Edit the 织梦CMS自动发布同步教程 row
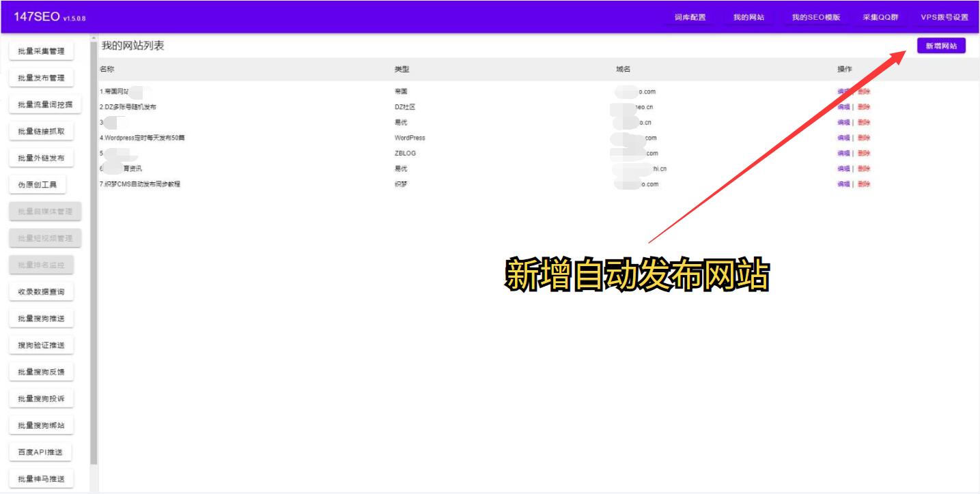This screenshot has height=494, width=980. [844, 184]
